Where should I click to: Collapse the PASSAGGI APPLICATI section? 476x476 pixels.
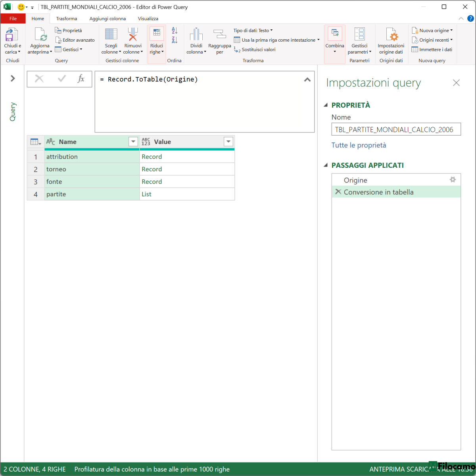326,165
